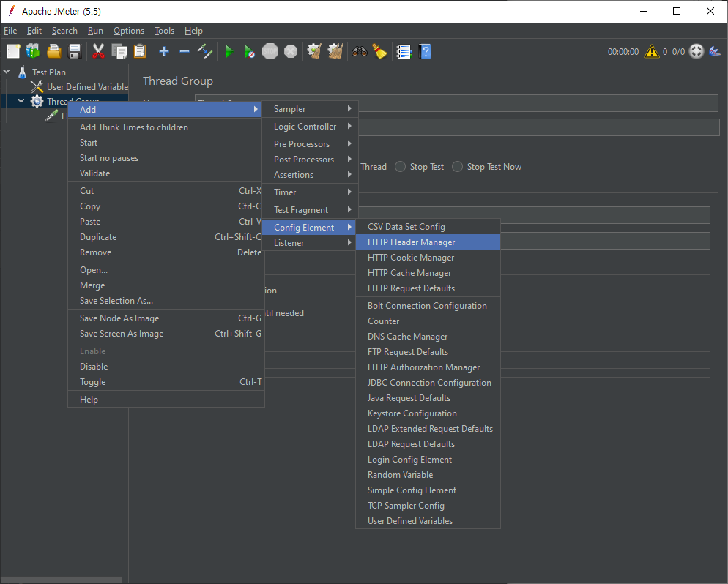Click the Search binoculars icon
The height and width of the screenshot is (584, 728).
point(359,51)
